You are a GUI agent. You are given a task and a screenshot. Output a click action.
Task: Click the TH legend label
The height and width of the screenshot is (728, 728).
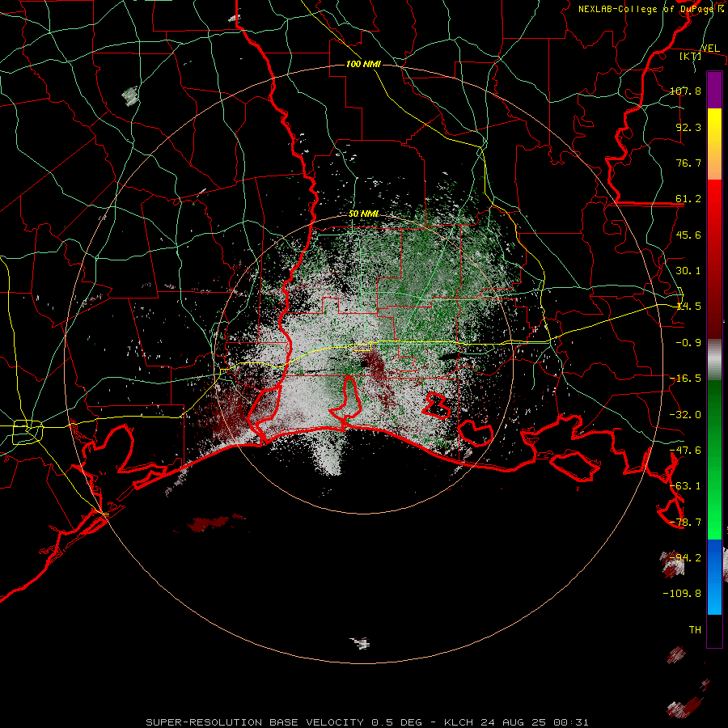click(695, 630)
